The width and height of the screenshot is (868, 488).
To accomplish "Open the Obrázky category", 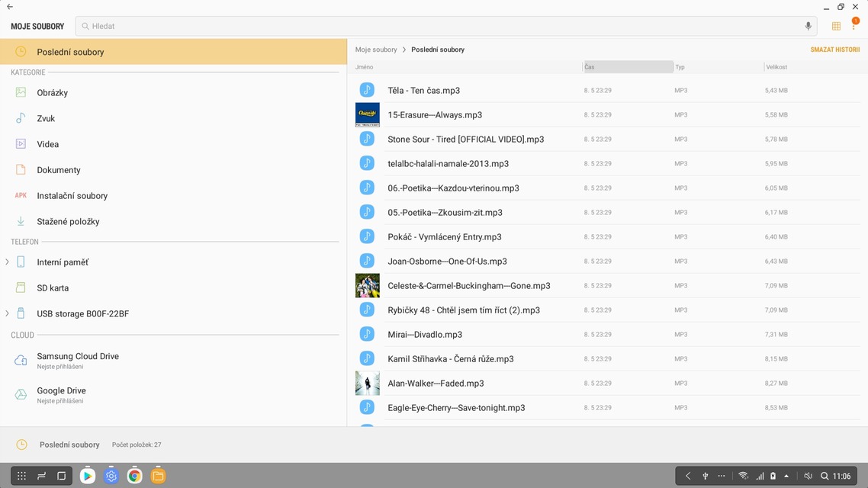I will pos(52,93).
